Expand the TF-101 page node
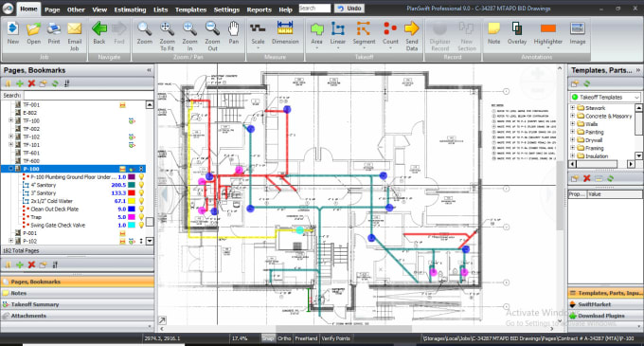The image size is (644, 346). (11, 145)
